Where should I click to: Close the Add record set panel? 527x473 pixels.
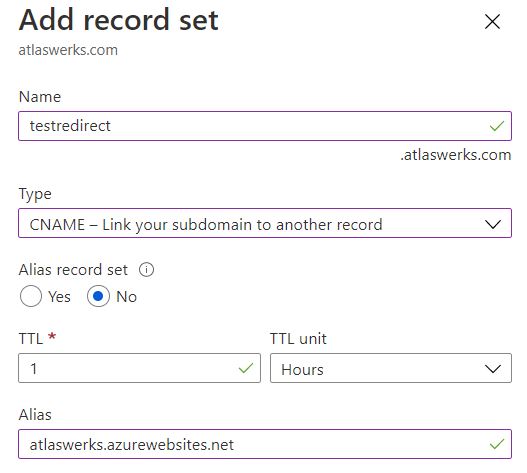point(492,22)
